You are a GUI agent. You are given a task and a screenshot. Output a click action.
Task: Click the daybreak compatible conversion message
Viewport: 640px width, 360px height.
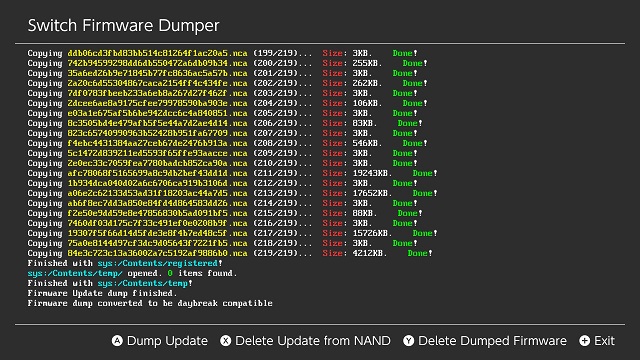pyautogui.click(x=150, y=303)
